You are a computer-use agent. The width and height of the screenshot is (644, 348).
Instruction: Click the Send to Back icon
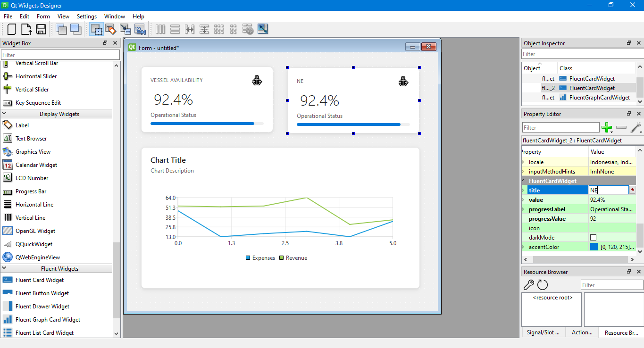click(x=61, y=29)
